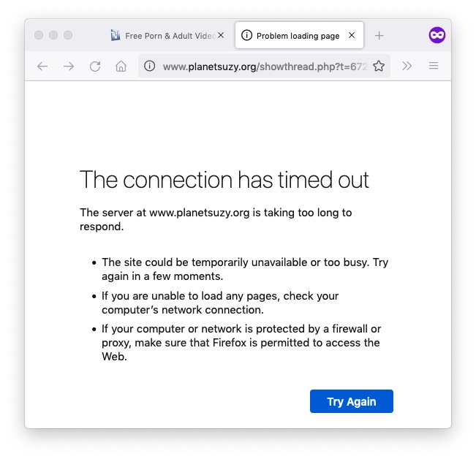This screenshot has width=476, height=459.
Task: Click the forward navigation arrow
Action: click(x=69, y=66)
